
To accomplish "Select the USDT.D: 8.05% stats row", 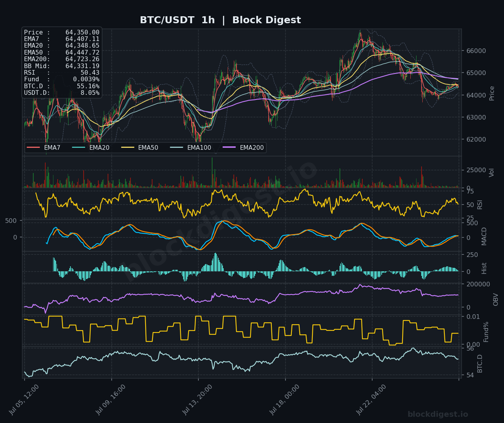I will (x=62, y=93).
